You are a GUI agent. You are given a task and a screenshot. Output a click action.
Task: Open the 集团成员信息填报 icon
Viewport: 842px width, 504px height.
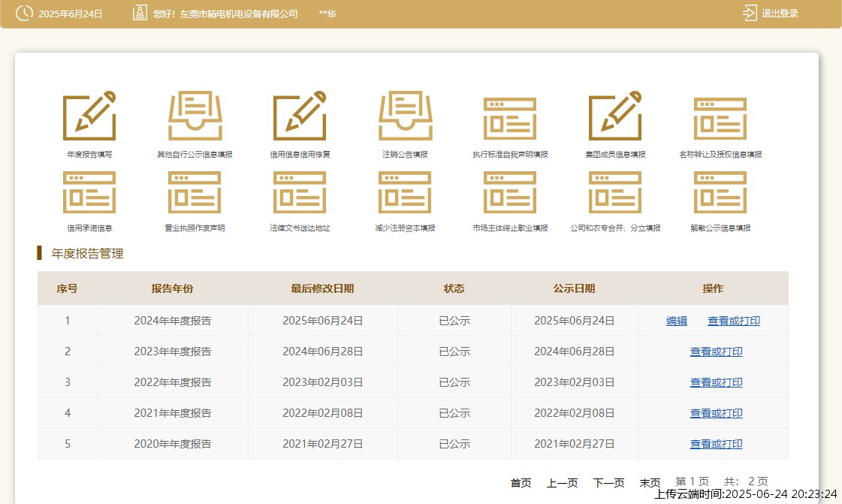pos(615,116)
